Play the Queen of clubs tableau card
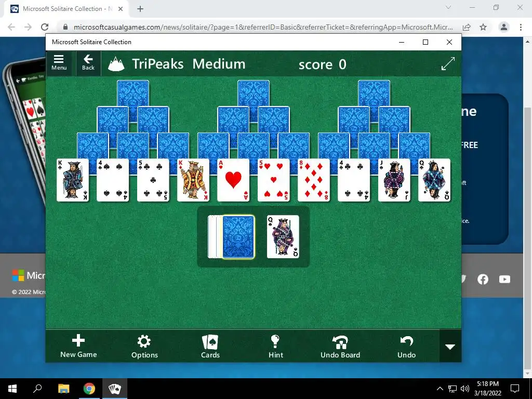The height and width of the screenshot is (399, 532). [434, 180]
